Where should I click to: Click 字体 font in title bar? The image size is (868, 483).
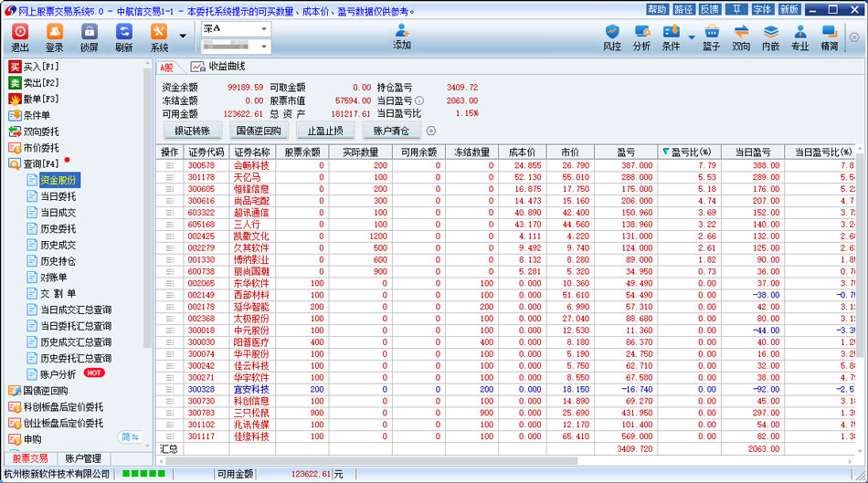(762, 9)
